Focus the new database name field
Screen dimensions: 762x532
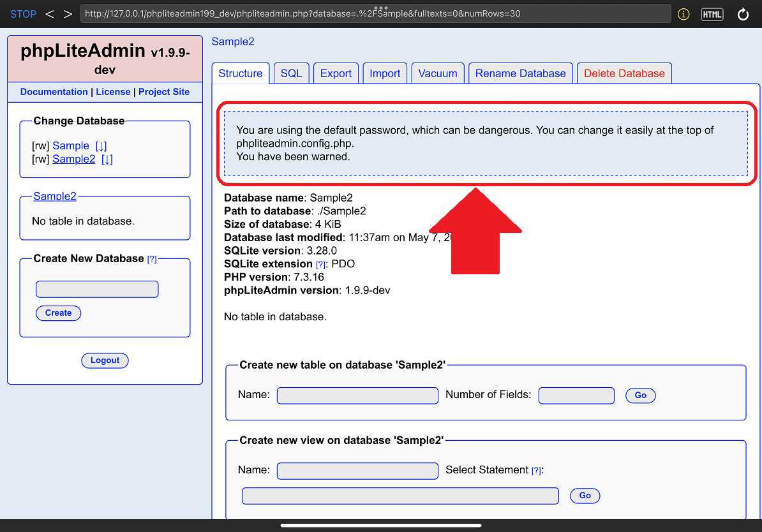point(97,289)
